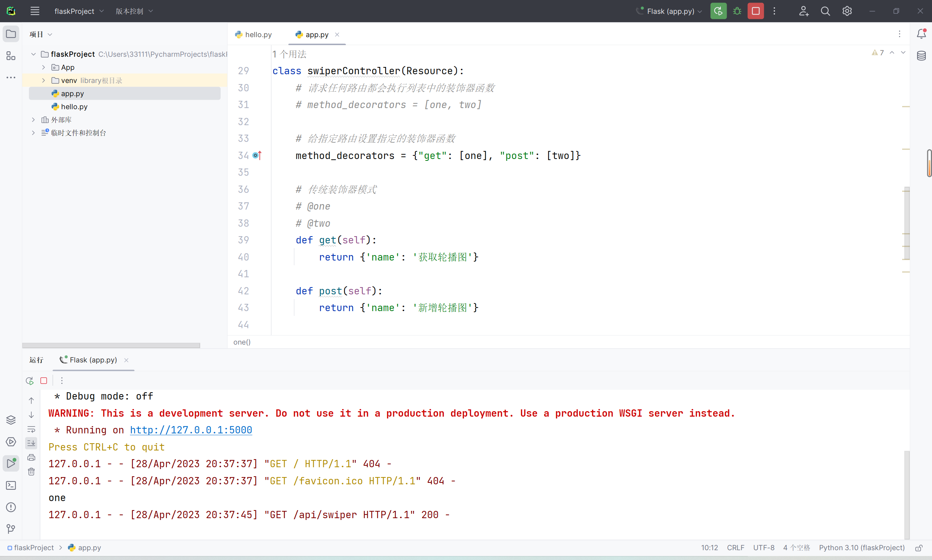Toggle soft-wrap in the run console
Screen dimensions: 932x560
[x=31, y=429]
